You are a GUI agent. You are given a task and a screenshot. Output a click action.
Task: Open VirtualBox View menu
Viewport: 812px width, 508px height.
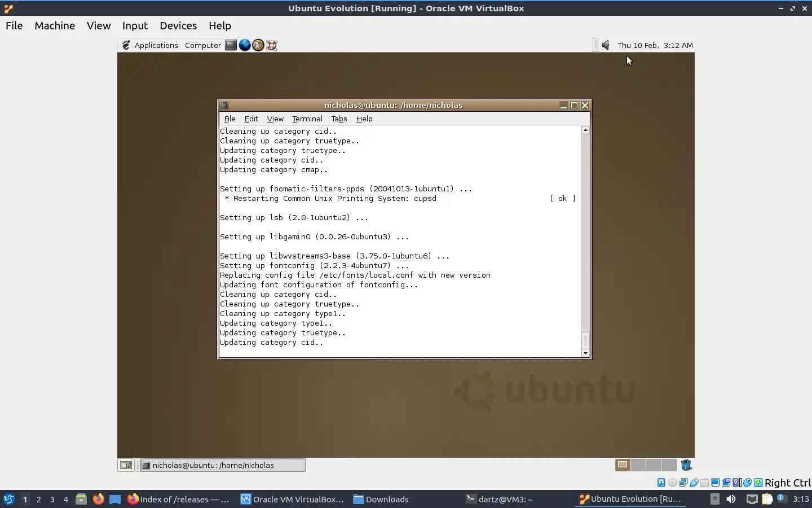99,25
